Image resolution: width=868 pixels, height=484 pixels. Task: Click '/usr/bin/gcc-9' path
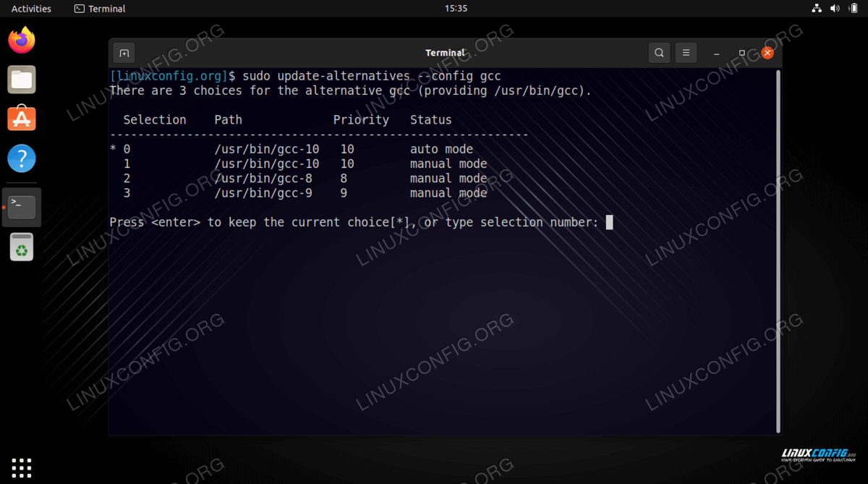[263, 193]
